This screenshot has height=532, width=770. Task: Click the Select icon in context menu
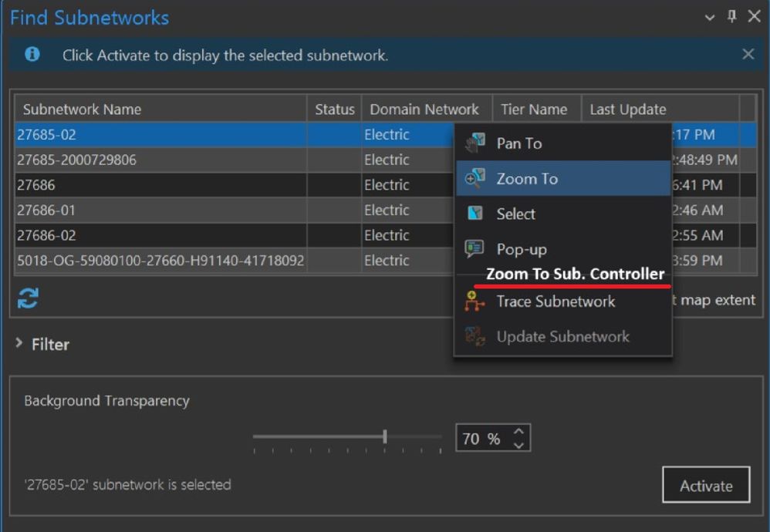(474, 214)
